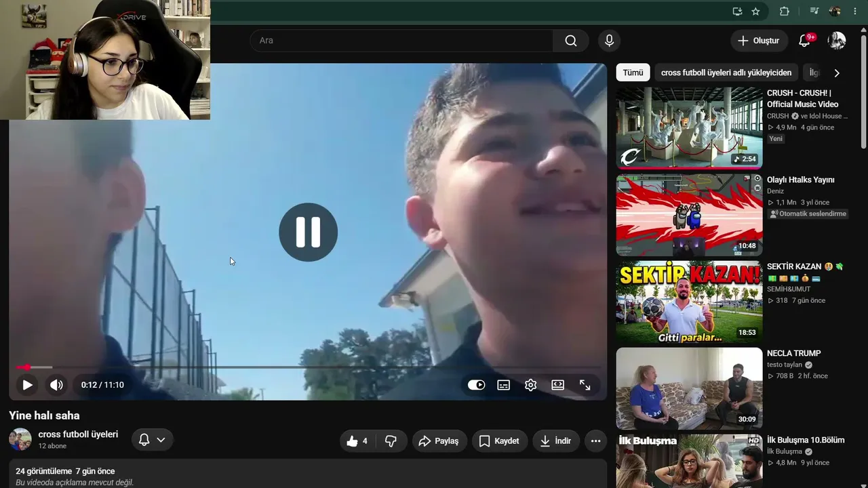Screen dimensions: 868x488
Task: Click the Yine halı saha video title
Action: (44, 415)
